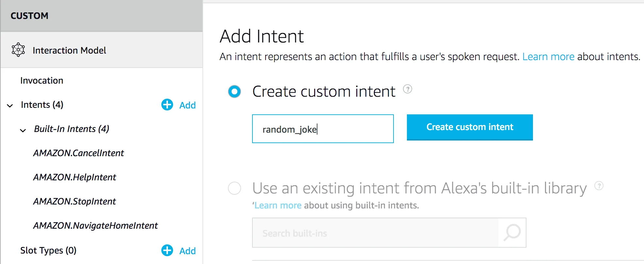644x264 pixels.
Task: Click the Intents (4) label
Action: coord(42,105)
